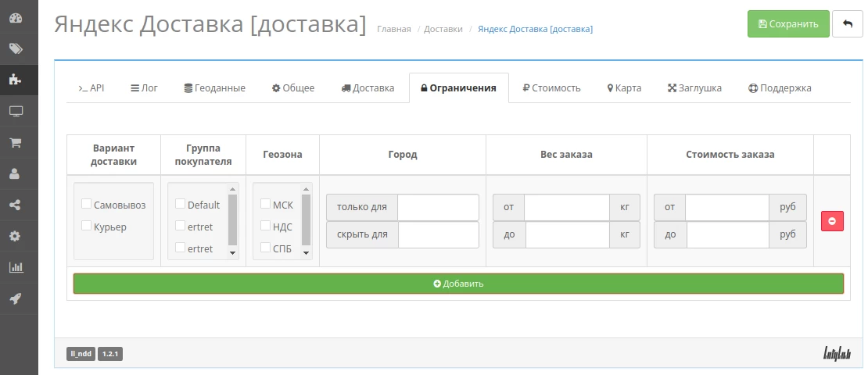868x375 pixels.
Task: Open the dashboard gauge icon in sidebar
Action: point(16,18)
